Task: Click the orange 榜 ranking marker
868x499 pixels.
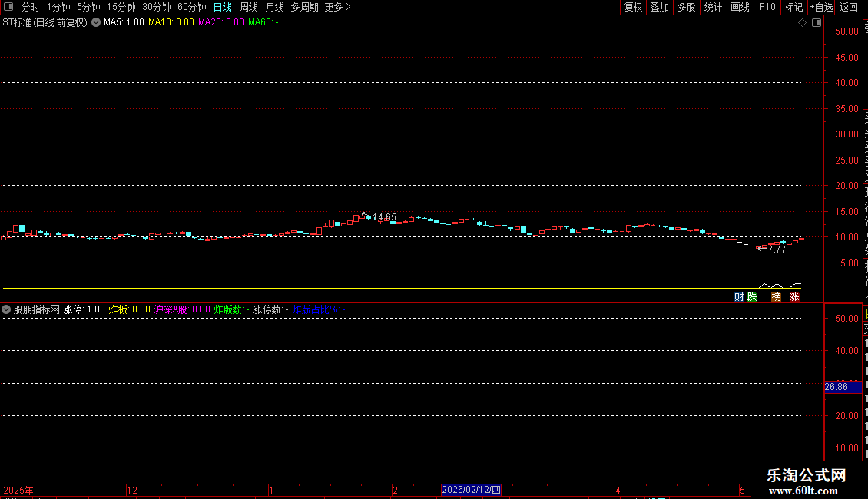Action: (x=776, y=297)
